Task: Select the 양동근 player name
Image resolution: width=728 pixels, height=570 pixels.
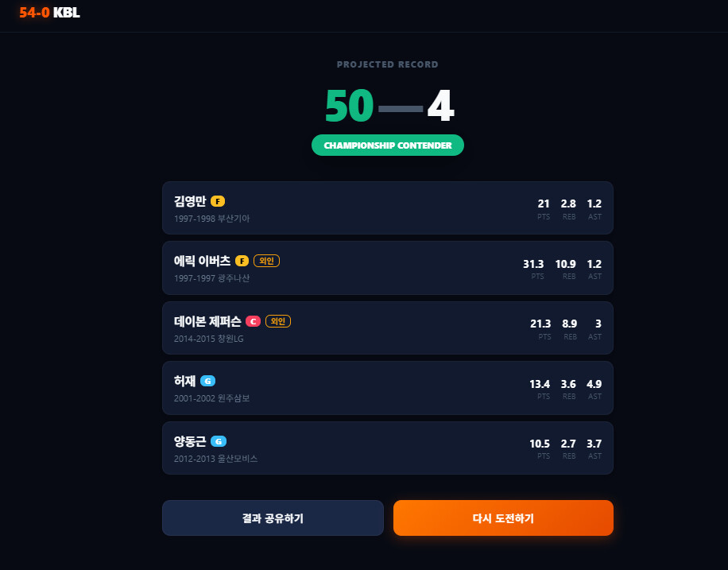Action: 190,441
